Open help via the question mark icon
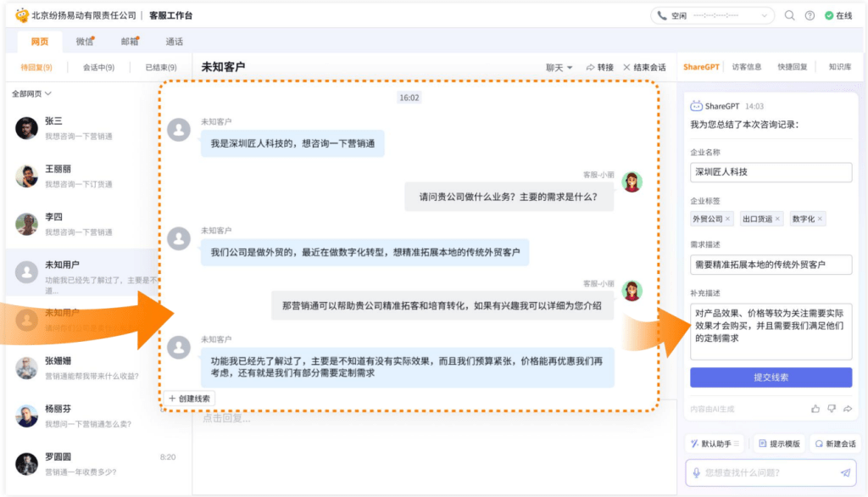The height and width of the screenshot is (497, 868). click(x=810, y=15)
